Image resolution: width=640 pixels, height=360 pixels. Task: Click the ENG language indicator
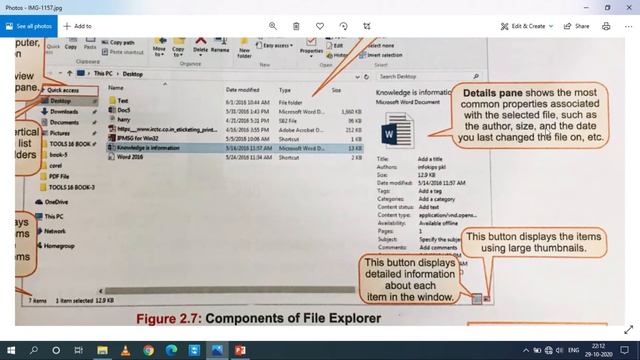pyautogui.click(x=573, y=350)
